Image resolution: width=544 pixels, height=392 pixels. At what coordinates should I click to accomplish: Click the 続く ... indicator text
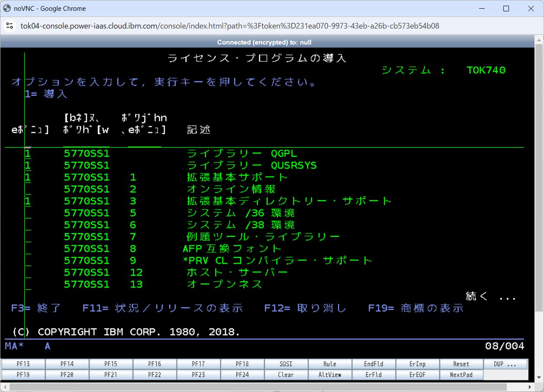point(491,296)
